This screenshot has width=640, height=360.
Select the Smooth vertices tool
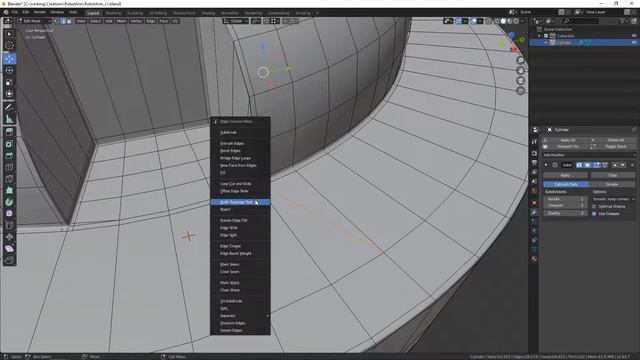pyautogui.click(x=9, y=213)
